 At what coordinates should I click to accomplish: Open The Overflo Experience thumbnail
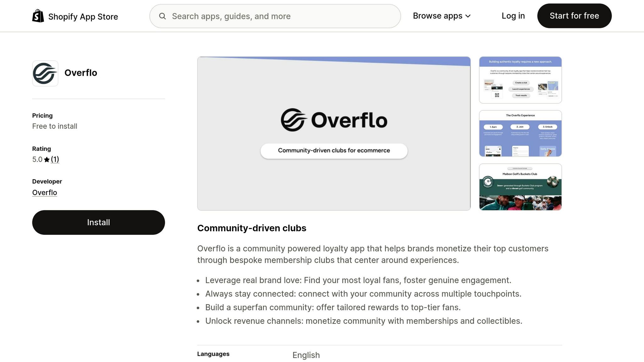[x=520, y=134]
